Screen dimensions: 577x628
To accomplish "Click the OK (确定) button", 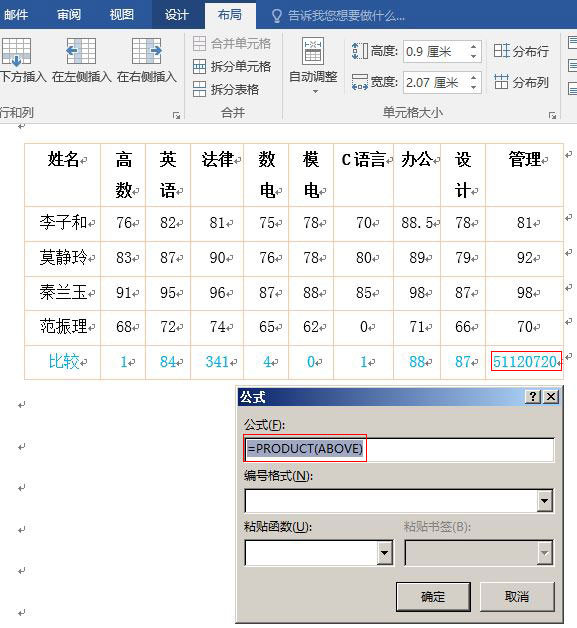I will (433, 597).
